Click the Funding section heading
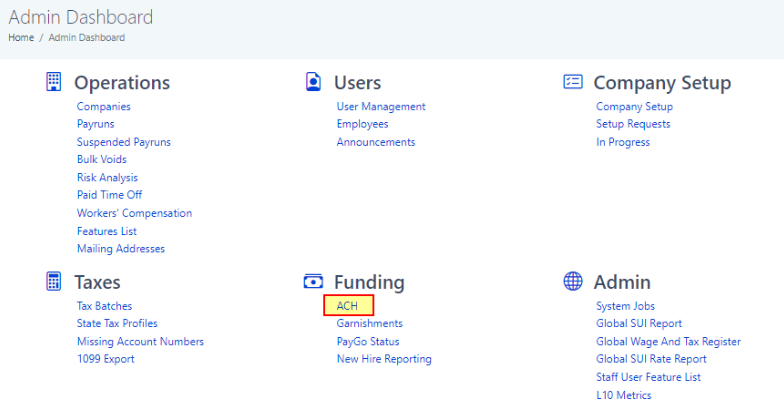The width and height of the screenshot is (784, 419). point(369,282)
